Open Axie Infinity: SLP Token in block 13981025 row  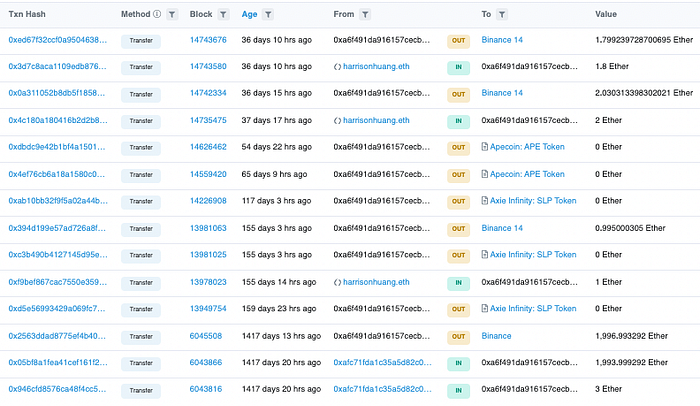(533, 255)
